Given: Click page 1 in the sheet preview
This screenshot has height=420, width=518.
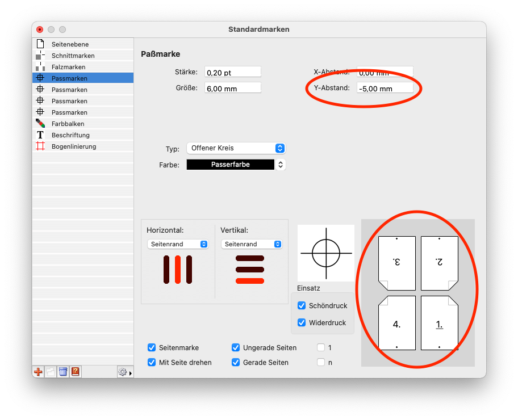Looking at the screenshot, I should coord(440,323).
